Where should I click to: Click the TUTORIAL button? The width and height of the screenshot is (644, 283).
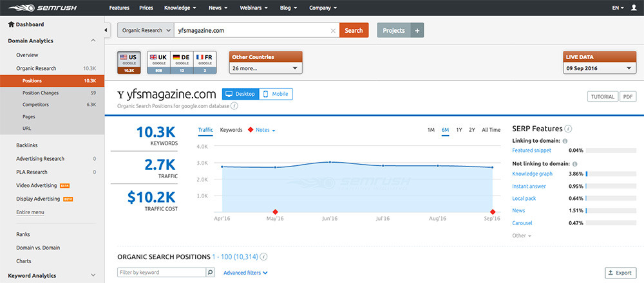603,96
